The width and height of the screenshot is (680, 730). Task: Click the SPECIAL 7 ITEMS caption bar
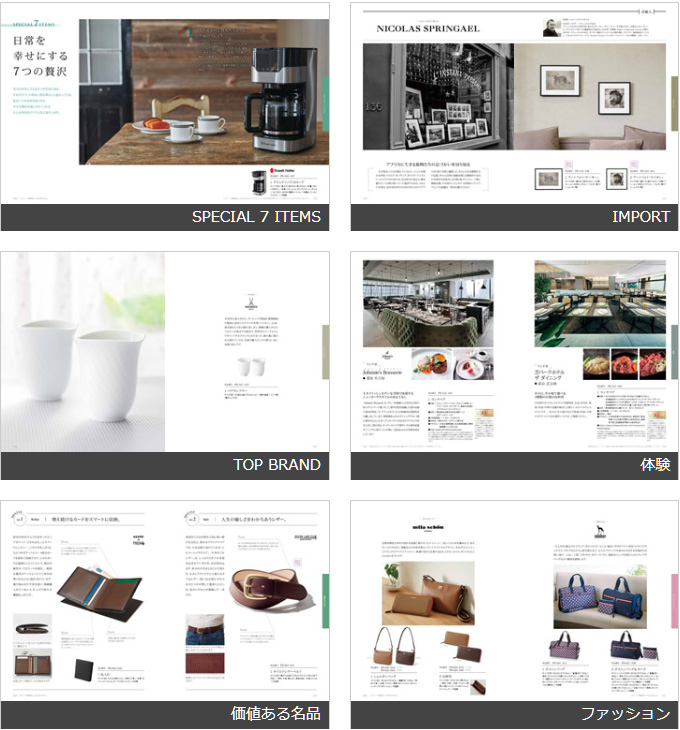click(x=165, y=217)
